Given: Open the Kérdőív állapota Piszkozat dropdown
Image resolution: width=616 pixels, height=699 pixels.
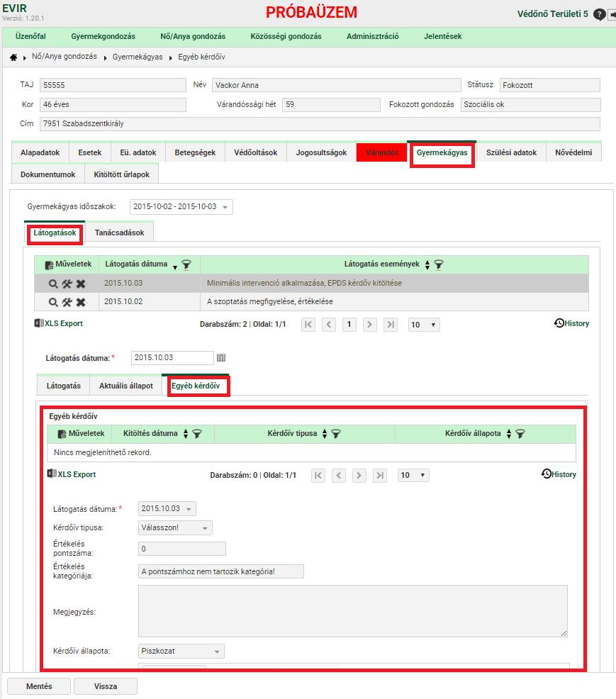Looking at the screenshot, I should click(181, 652).
